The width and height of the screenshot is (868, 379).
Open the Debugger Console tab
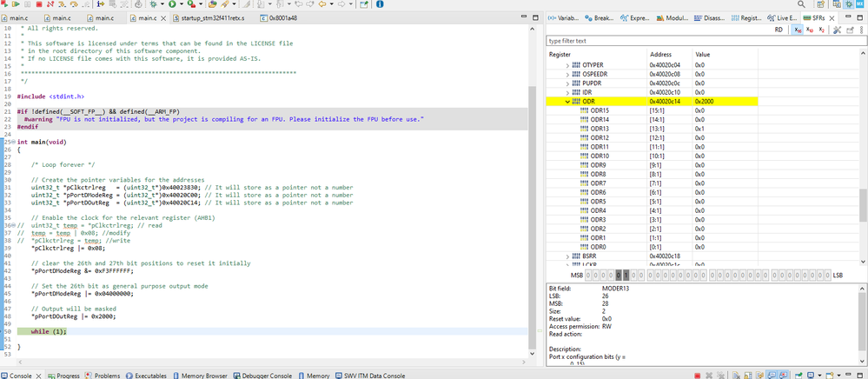[266, 376]
